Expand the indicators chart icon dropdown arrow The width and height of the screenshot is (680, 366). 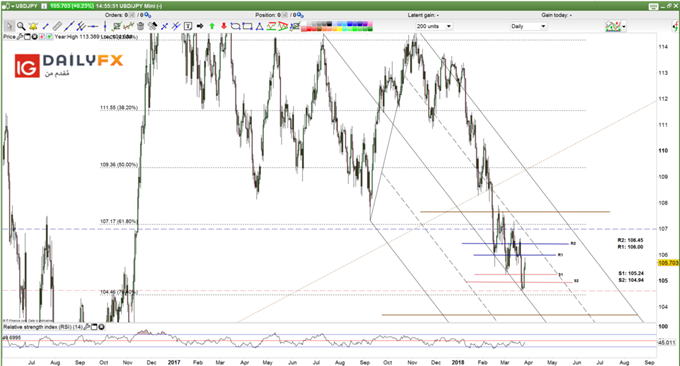(624, 26)
